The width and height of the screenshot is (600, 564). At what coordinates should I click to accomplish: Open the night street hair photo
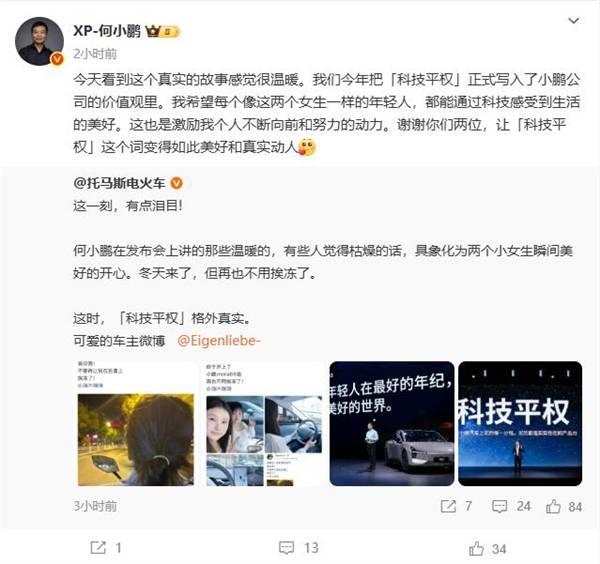pos(135,424)
